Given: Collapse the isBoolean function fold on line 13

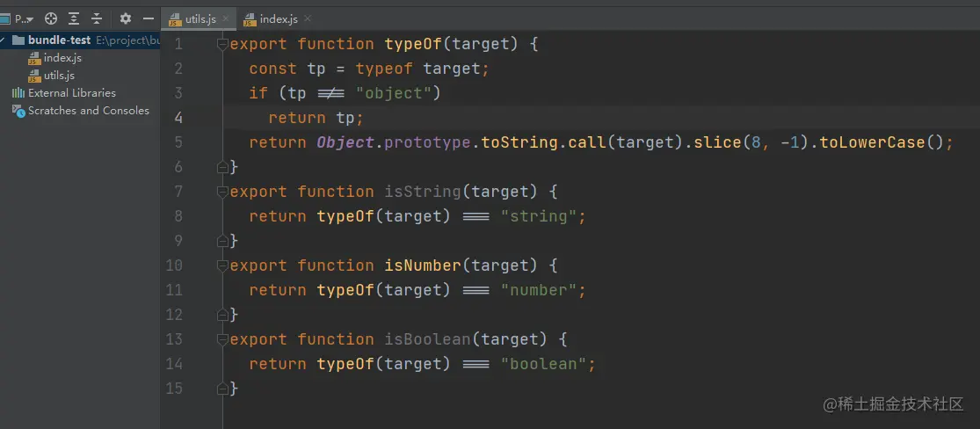Looking at the screenshot, I should point(221,339).
